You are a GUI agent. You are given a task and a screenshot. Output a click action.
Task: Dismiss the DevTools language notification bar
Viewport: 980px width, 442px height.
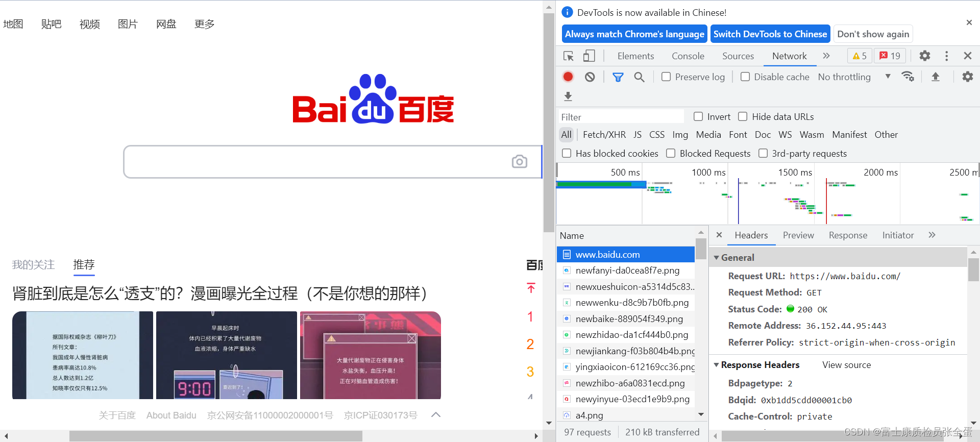pos(969,22)
